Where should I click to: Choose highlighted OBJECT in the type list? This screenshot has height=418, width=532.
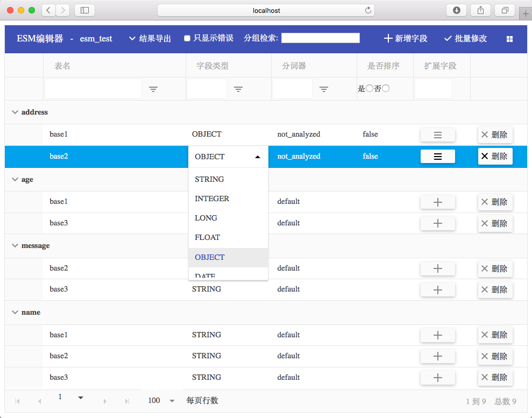click(x=228, y=257)
